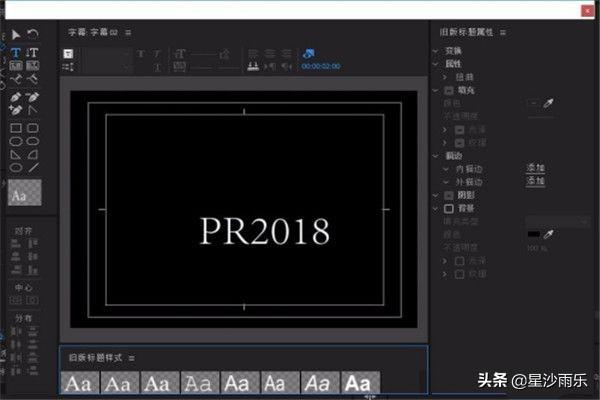Click the Aa style preview under the tools

pos(24,193)
